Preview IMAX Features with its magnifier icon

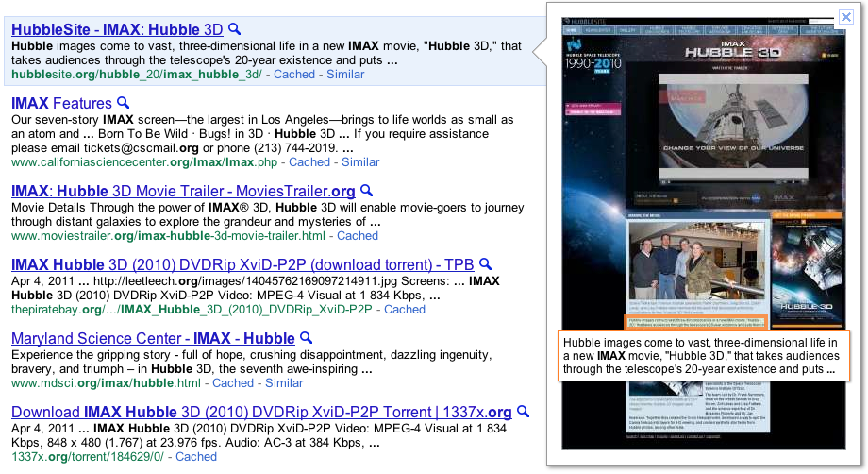[x=124, y=102]
